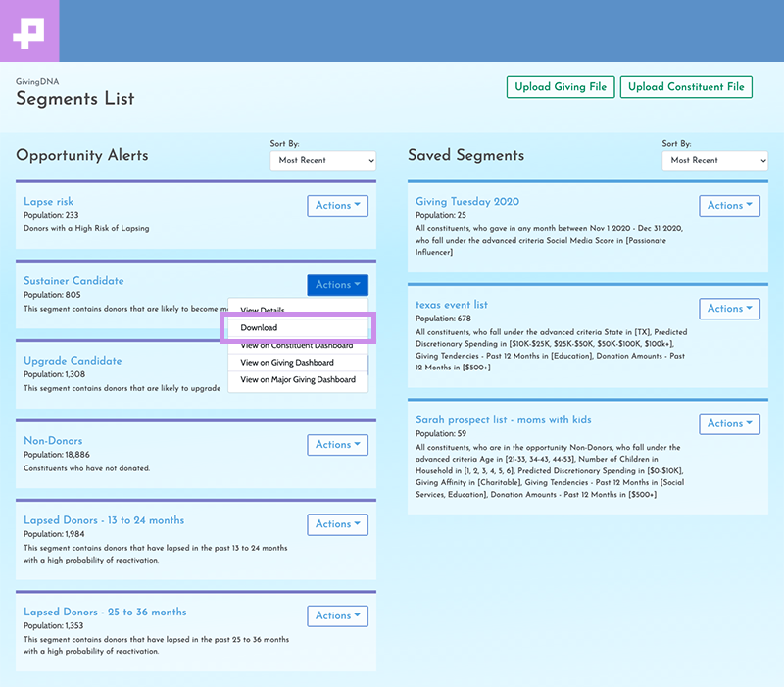
Task: Open the Upgrade Candidate segment link
Action: (73, 361)
